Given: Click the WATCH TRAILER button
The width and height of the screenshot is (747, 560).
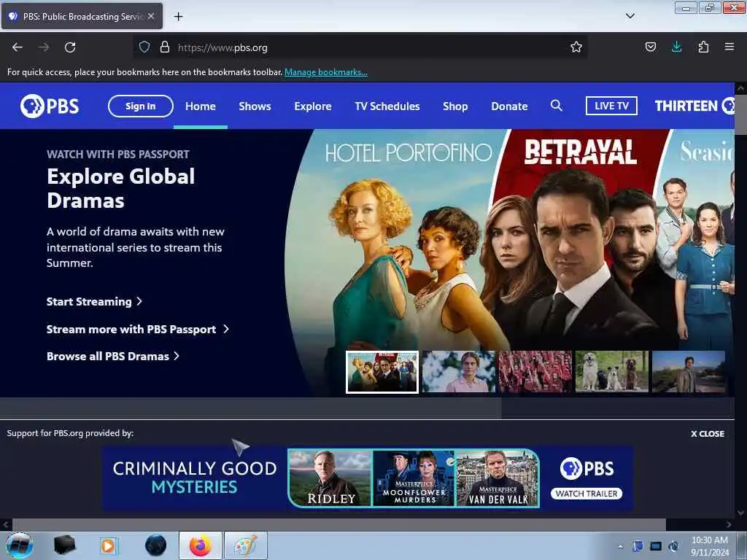Looking at the screenshot, I should click(x=587, y=494).
